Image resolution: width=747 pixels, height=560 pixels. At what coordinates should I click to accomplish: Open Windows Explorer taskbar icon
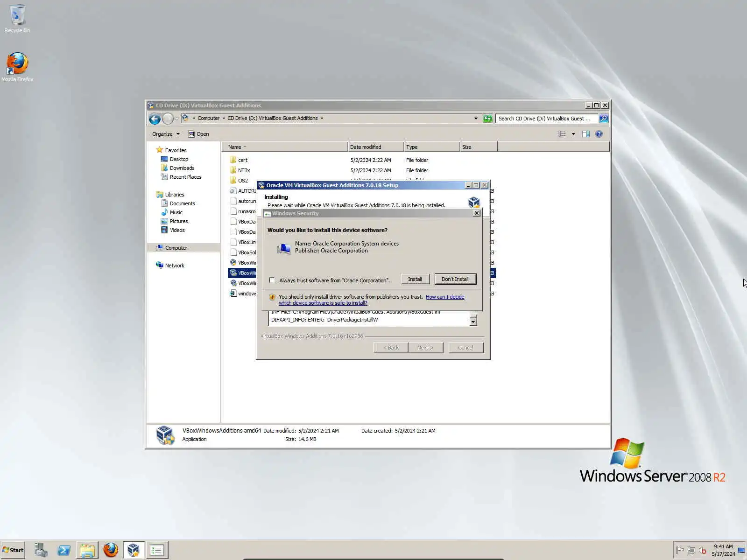(x=87, y=550)
